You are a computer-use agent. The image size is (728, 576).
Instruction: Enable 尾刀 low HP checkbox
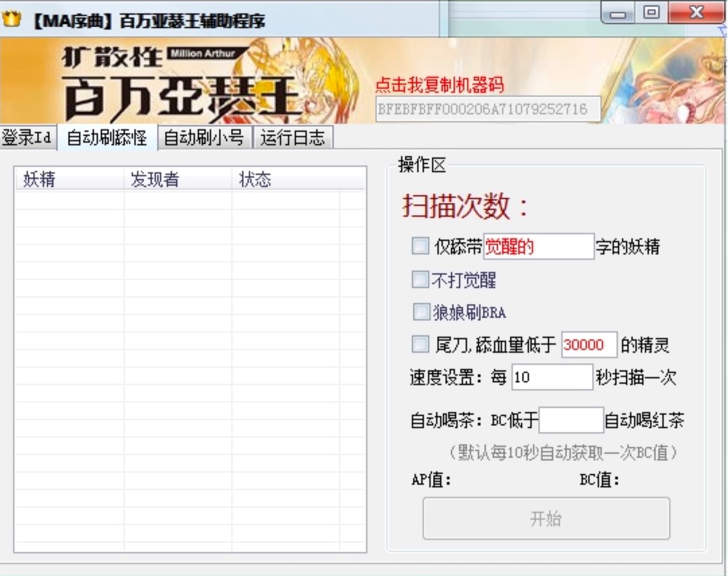click(420, 344)
